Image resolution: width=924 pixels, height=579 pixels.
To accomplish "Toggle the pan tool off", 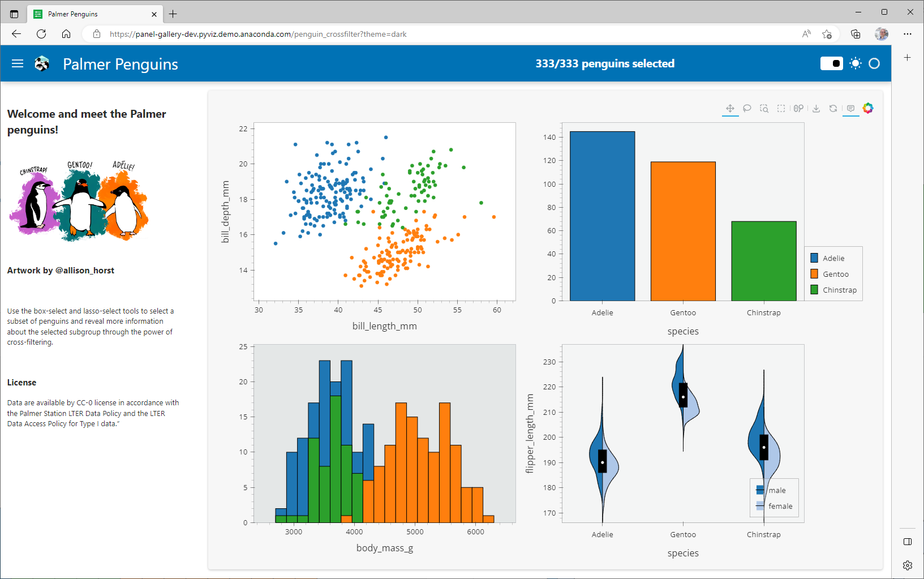I will pyautogui.click(x=730, y=108).
